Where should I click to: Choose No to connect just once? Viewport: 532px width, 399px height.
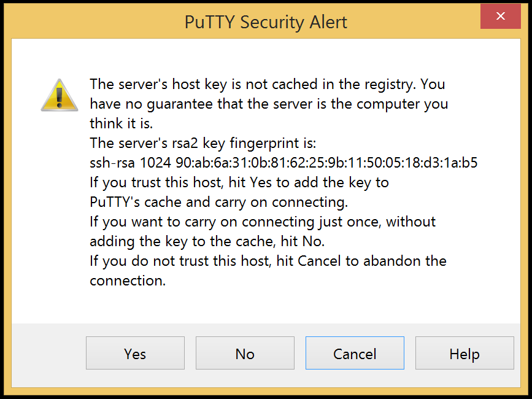(x=245, y=353)
